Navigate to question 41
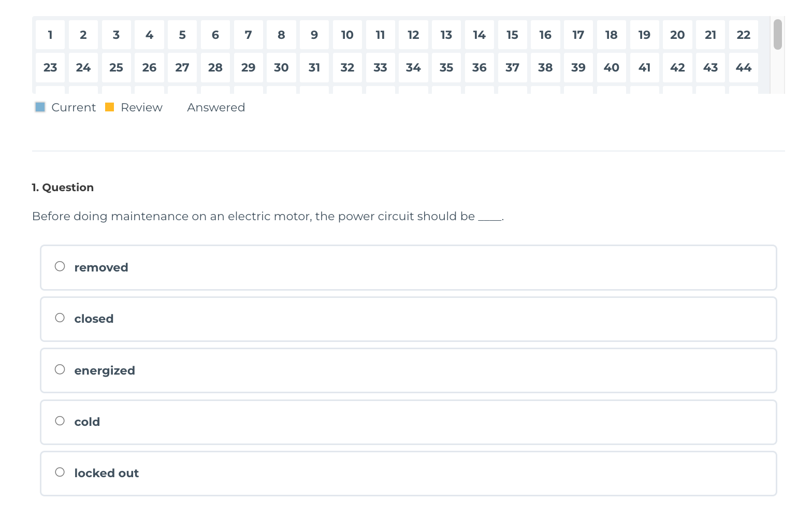Viewport: 812px width, 515px height. [x=644, y=67]
